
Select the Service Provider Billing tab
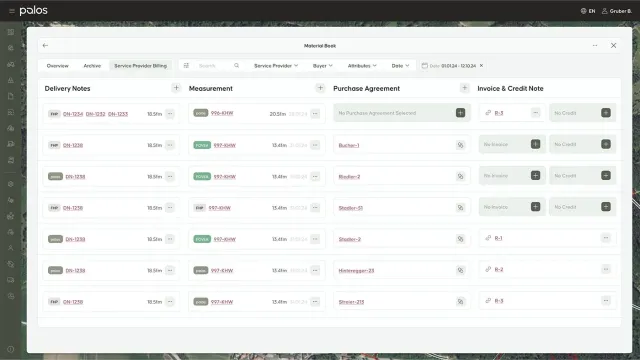tap(140, 66)
